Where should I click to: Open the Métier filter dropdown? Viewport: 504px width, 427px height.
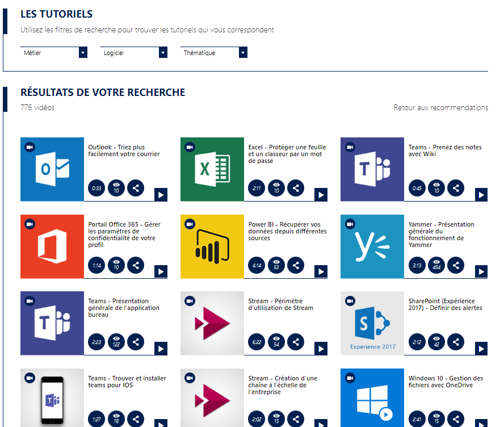click(54, 53)
